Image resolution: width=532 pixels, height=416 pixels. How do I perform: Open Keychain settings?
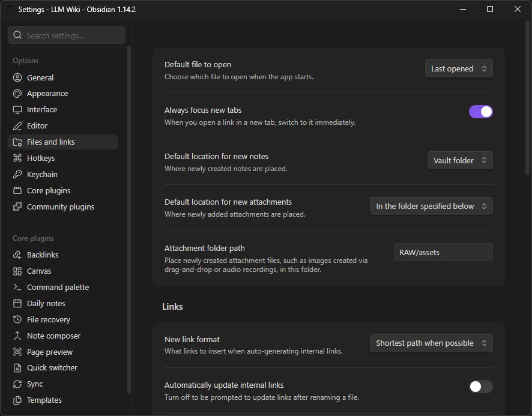coord(63,175)
